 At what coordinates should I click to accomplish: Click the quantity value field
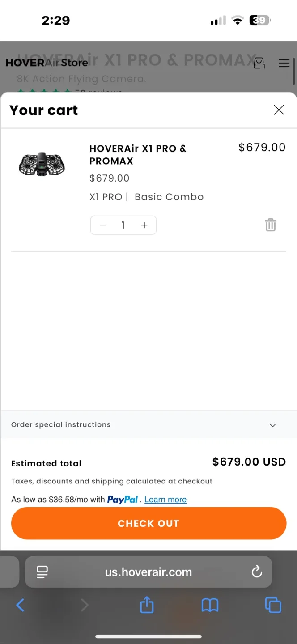pyautogui.click(x=123, y=225)
